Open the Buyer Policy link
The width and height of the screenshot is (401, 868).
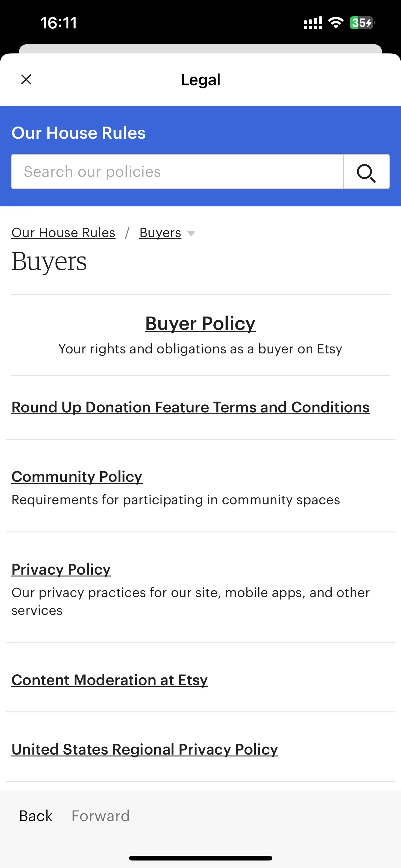pyautogui.click(x=200, y=323)
